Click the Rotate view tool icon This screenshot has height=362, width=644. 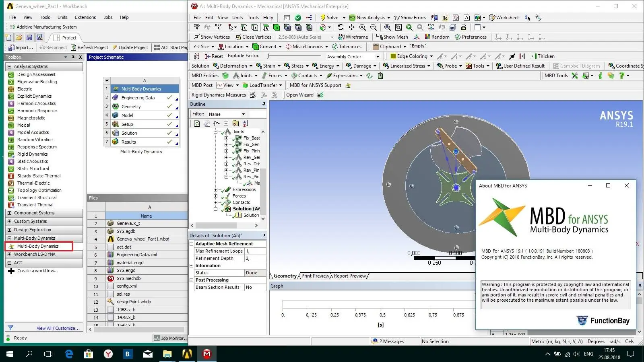(341, 27)
